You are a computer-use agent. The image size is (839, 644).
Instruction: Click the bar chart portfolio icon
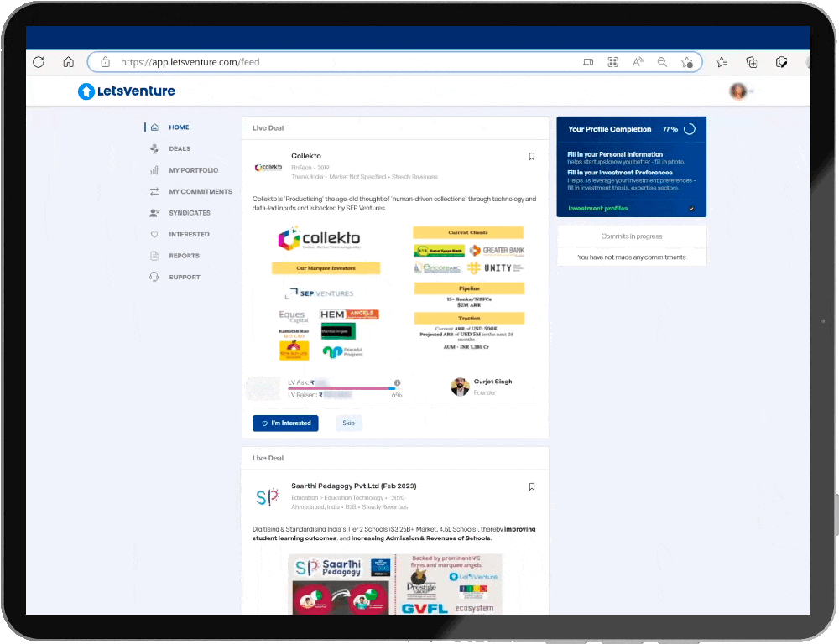[x=154, y=170]
